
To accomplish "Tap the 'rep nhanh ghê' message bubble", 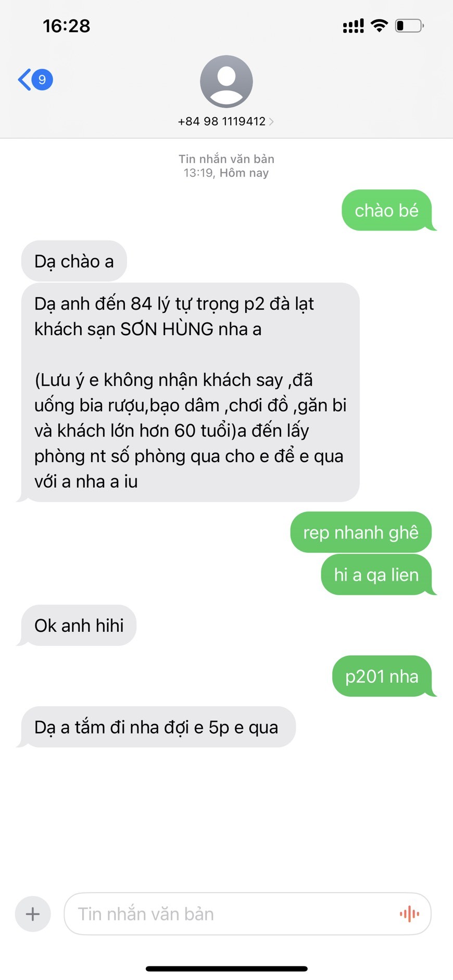I will tap(361, 532).
